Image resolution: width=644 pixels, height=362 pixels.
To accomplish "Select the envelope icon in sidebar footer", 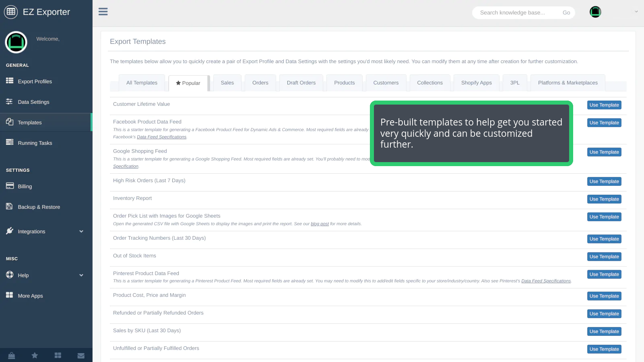I will [x=81, y=356].
